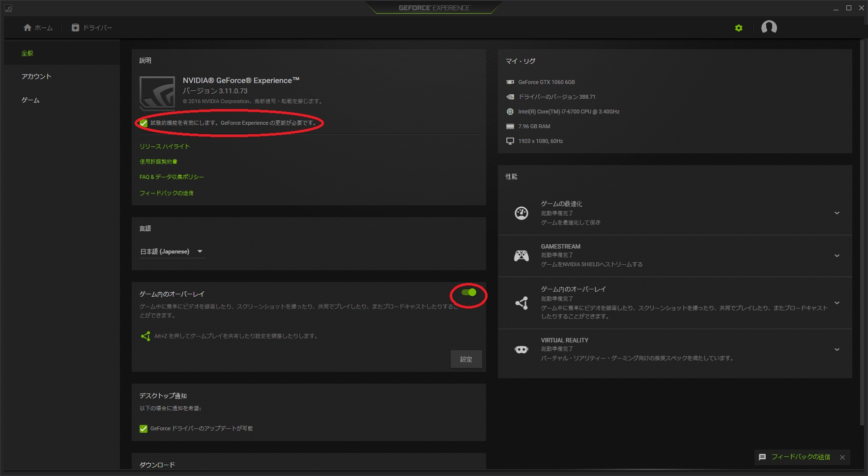Click the Alt+Z shortcut hint text
This screenshot has height=476, width=868.
236,336
